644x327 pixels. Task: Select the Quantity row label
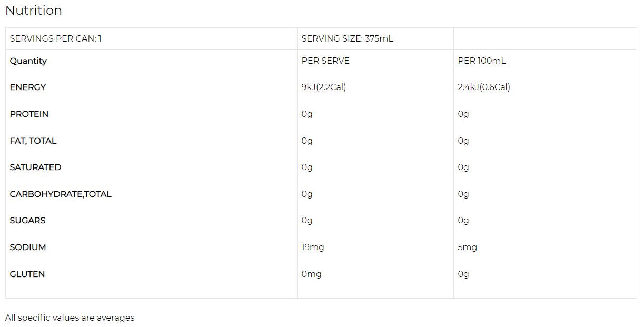tap(28, 61)
